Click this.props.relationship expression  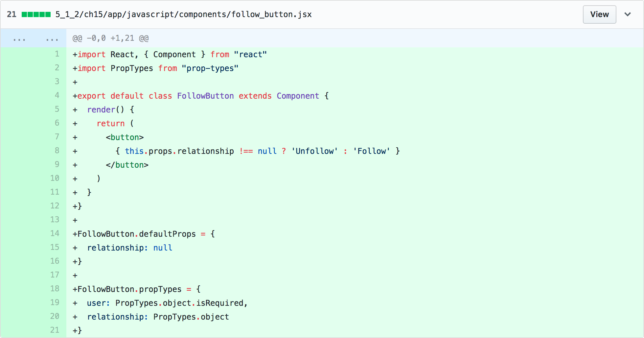pos(179,151)
